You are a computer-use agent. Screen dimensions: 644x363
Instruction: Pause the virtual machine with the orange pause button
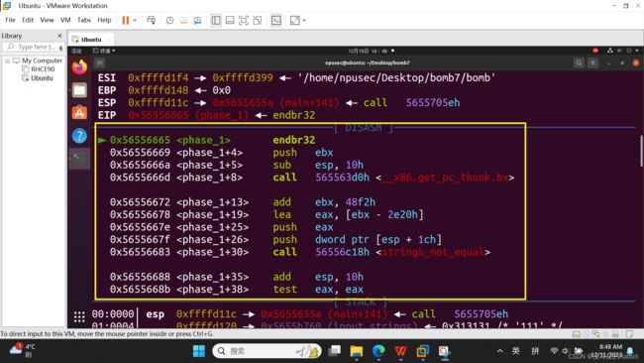coord(125,20)
